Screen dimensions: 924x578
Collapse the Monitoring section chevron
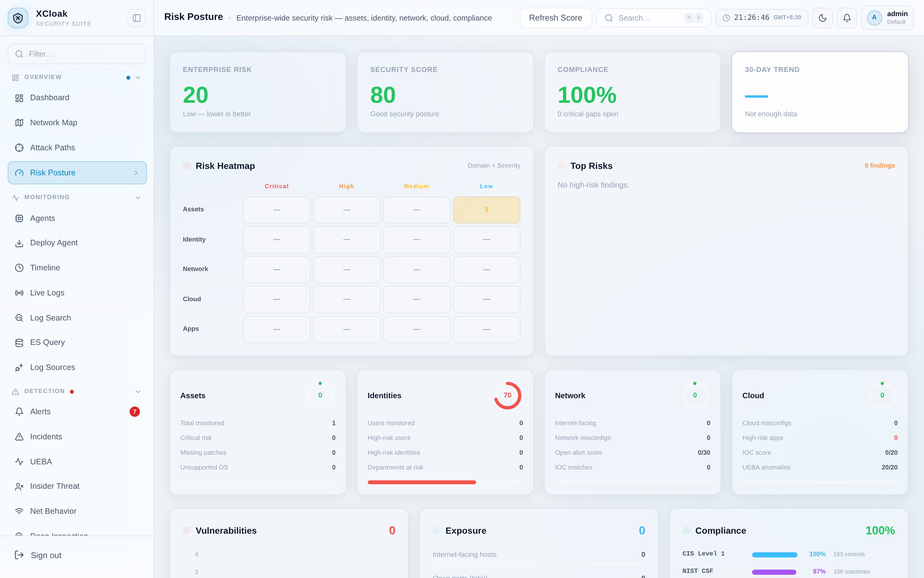138,197
